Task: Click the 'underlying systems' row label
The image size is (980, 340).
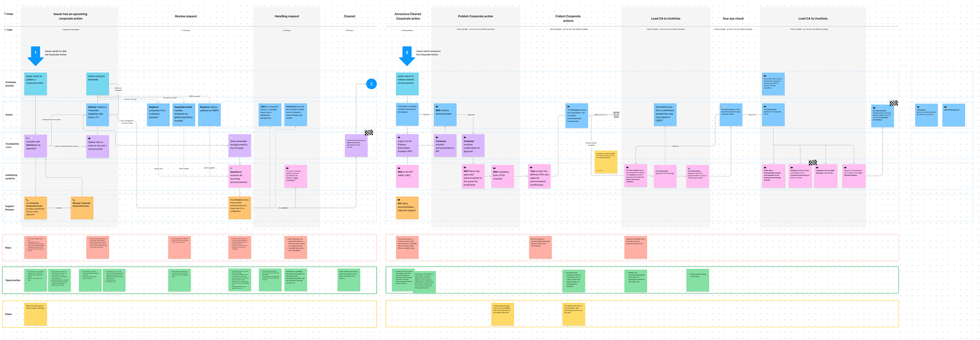Action: point(11,176)
